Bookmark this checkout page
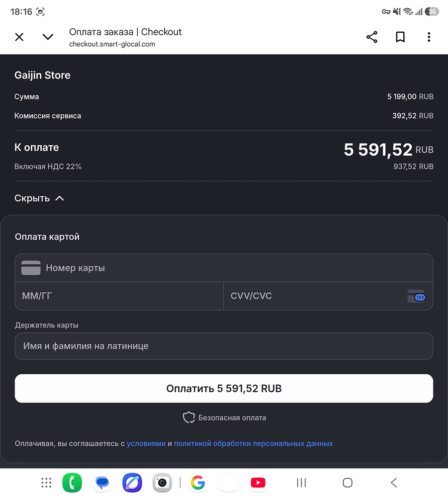This screenshot has height=497, width=448. click(400, 37)
